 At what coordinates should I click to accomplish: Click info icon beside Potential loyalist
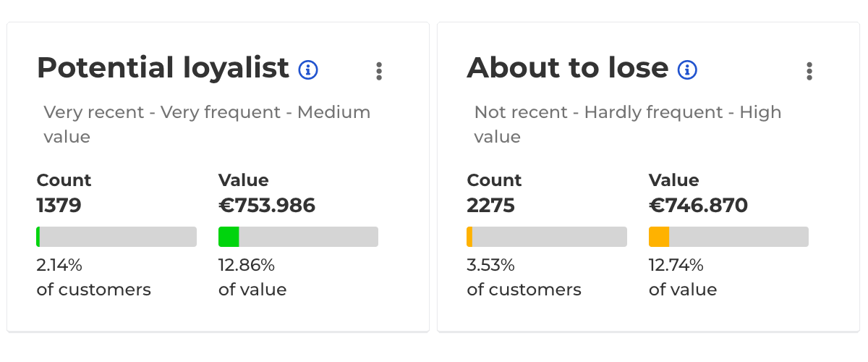click(309, 70)
